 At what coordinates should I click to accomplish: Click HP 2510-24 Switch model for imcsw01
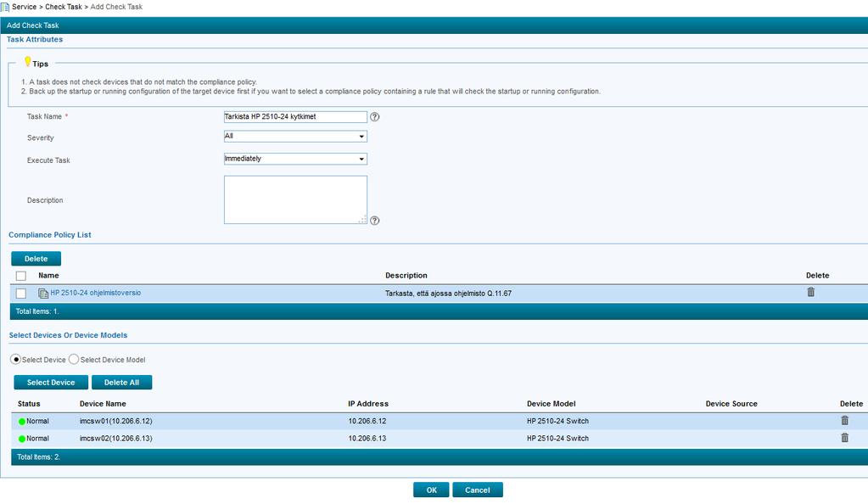(558, 421)
